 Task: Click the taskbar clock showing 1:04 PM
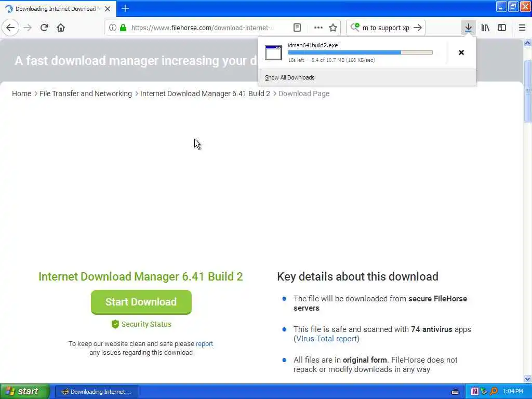pos(513,392)
